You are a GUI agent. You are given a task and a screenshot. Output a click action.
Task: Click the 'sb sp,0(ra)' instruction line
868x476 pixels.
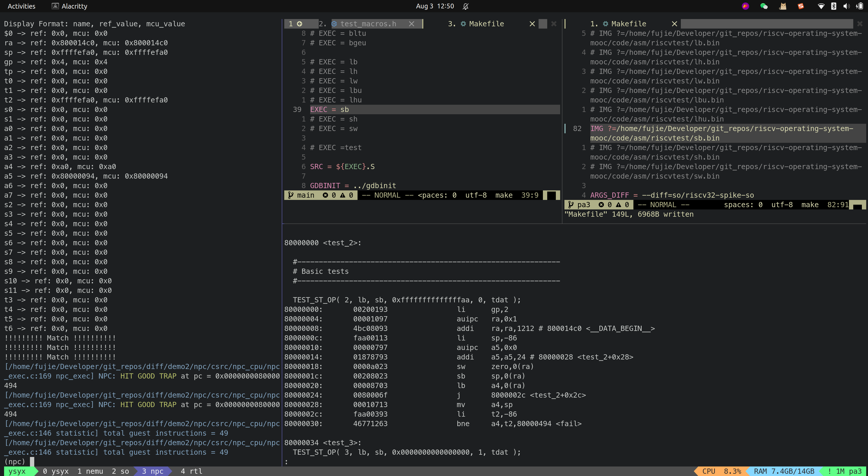(x=405, y=376)
